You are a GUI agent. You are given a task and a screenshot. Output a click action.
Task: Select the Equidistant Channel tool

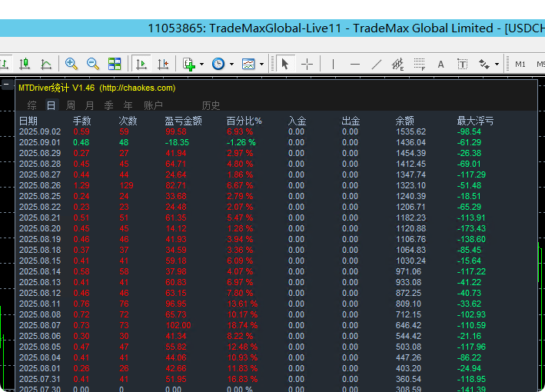397,64
